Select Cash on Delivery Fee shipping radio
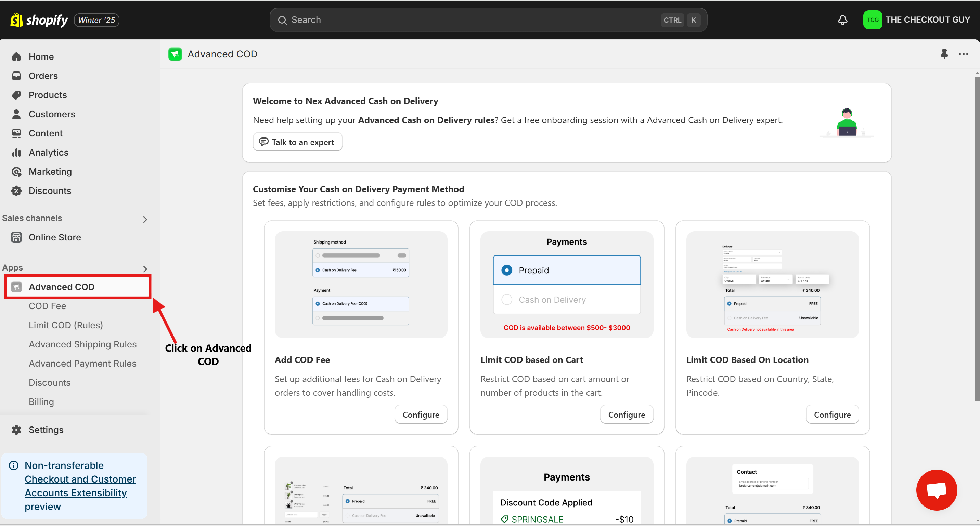 click(318, 270)
